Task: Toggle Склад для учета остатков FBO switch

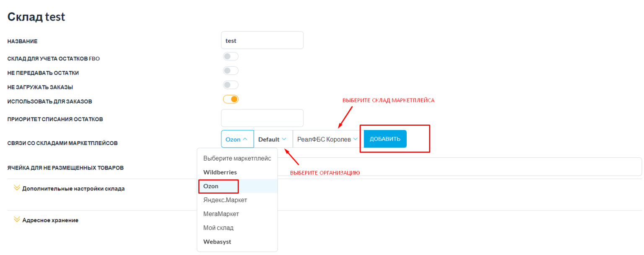Action: (x=231, y=57)
